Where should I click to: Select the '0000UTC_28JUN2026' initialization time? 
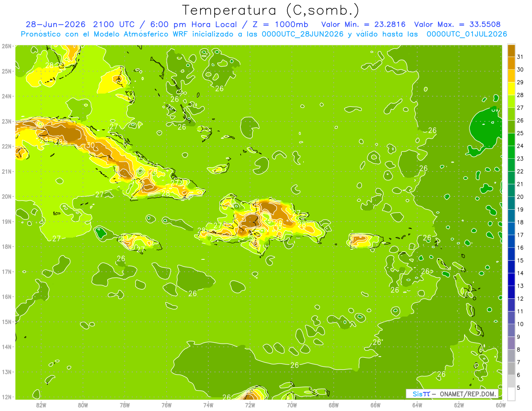point(303,34)
